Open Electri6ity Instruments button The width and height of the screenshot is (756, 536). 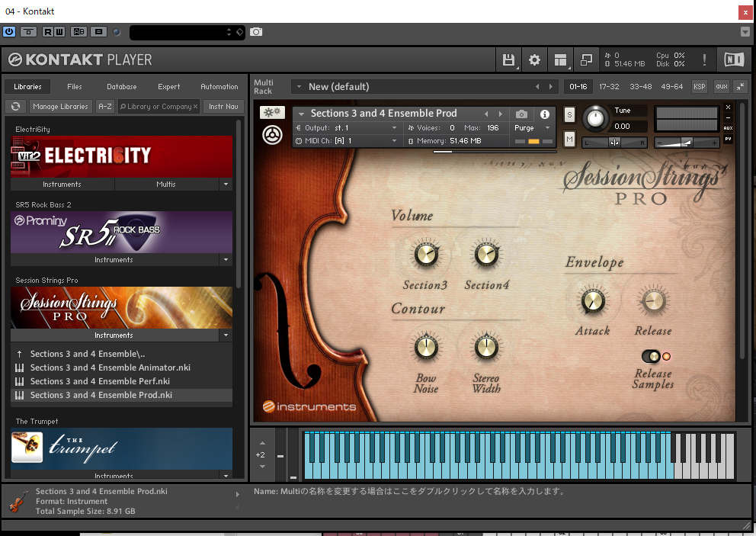(x=62, y=185)
